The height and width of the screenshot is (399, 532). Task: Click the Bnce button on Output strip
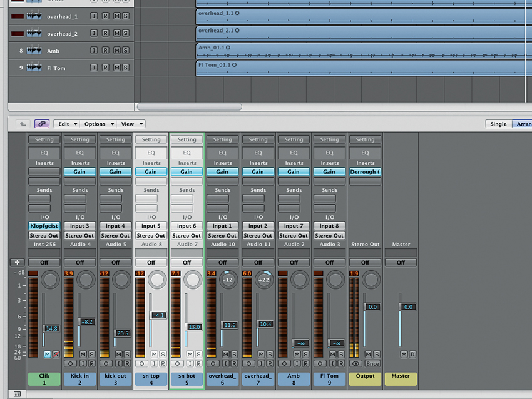[372, 363]
